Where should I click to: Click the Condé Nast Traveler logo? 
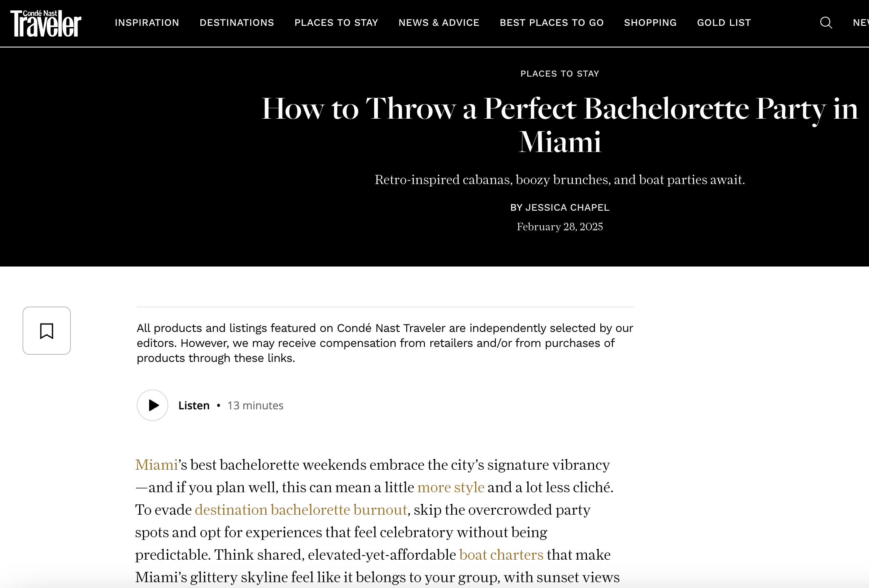click(46, 23)
